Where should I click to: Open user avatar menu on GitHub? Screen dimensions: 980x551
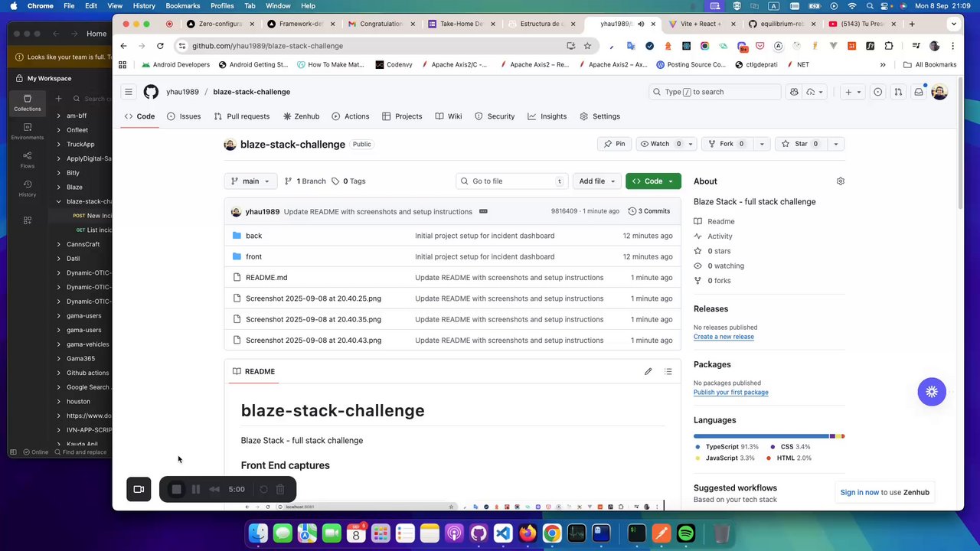click(939, 92)
